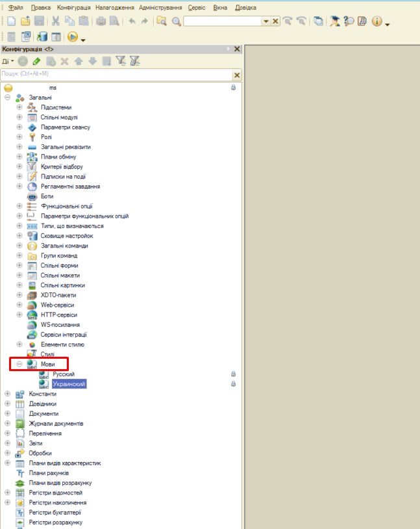Collapse the Загальні branch

[7, 97]
